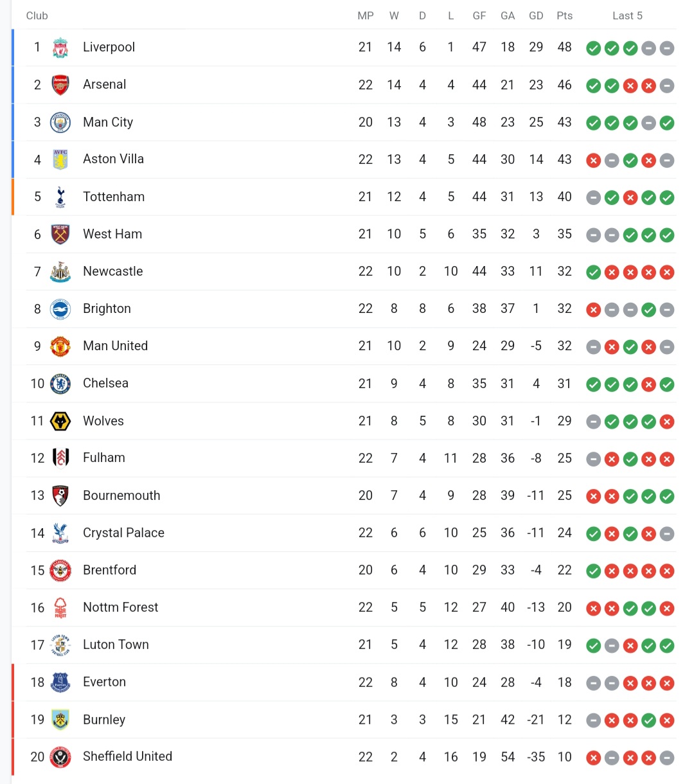Open the Aston Villa team link
Screen dimensions: 694x784
[113, 159]
